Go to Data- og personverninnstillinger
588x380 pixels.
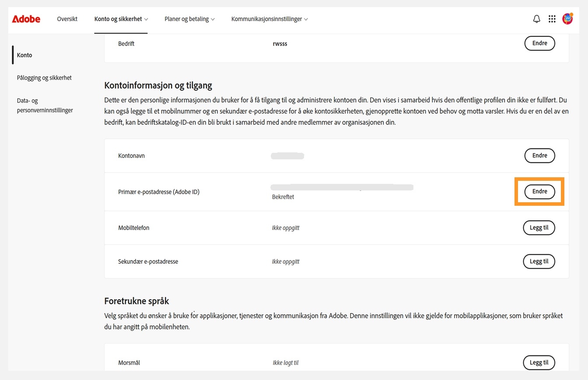(45, 105)
